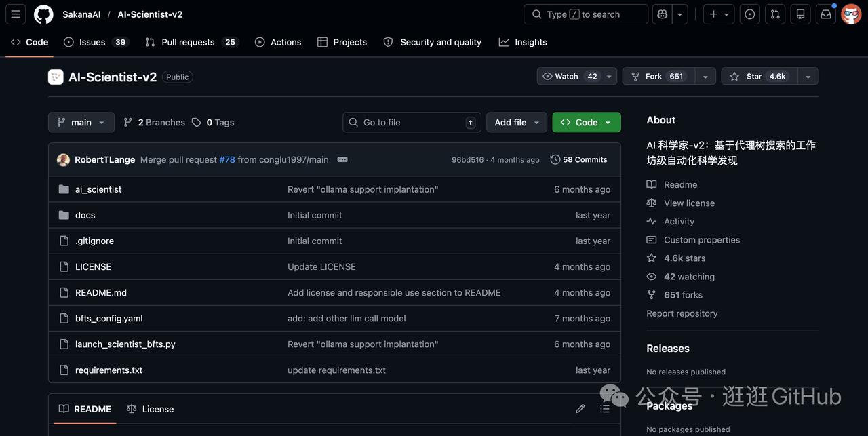Expand the main branch dropdown
Viewport: 868px width, 436px height.
[81, 123]
